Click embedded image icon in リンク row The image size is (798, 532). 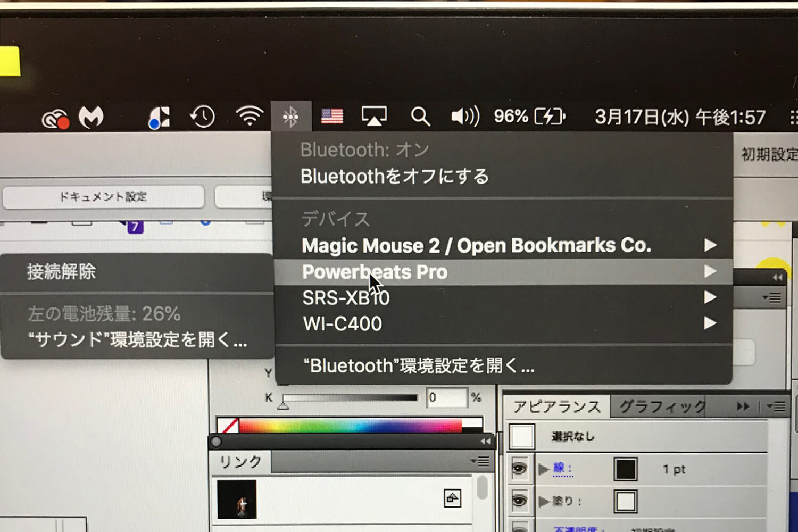click(452, 498)
